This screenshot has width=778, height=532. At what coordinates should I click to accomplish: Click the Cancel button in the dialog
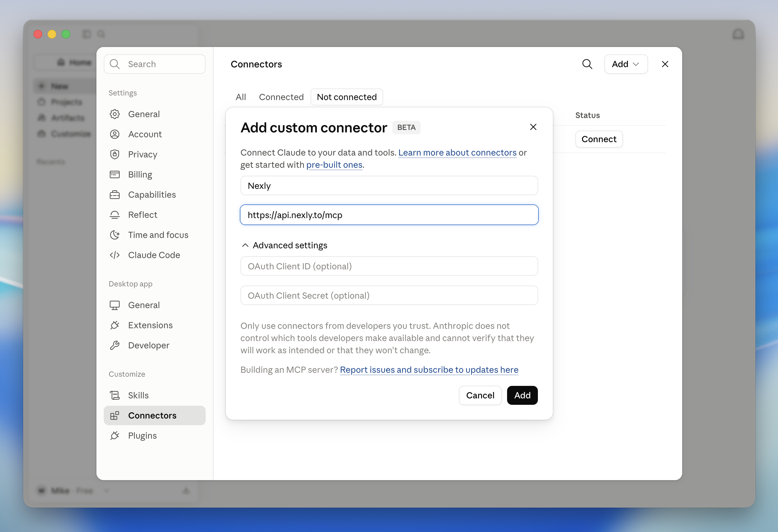[x=480, y=395]
